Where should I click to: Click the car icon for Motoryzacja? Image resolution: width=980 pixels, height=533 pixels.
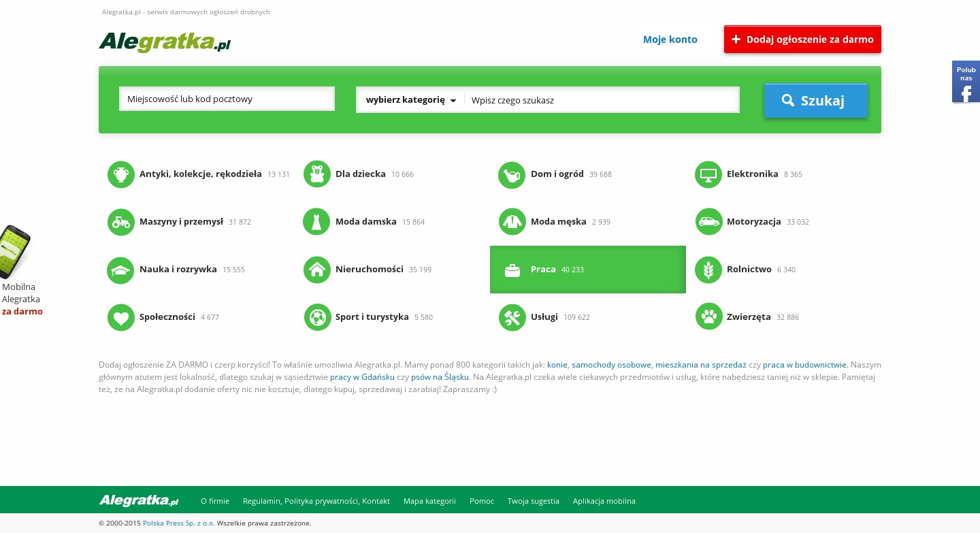pyautogui.click(x=708, y=222)
